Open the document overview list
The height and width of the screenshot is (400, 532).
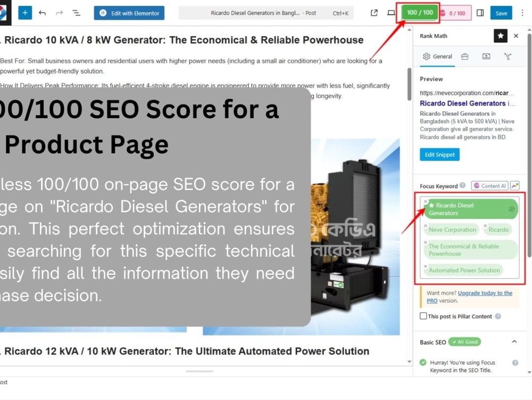[x=76, y=13]
